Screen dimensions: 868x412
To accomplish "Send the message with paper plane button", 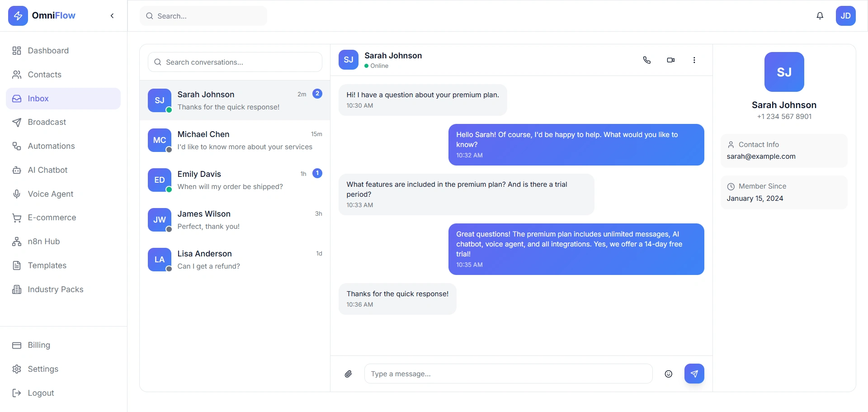I will pyautogui.click(x=694, y=374).
